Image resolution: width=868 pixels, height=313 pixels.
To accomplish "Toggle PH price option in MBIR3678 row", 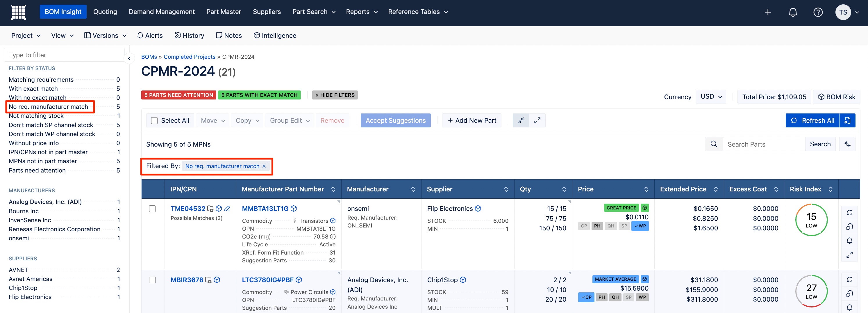I will point(602,298).
